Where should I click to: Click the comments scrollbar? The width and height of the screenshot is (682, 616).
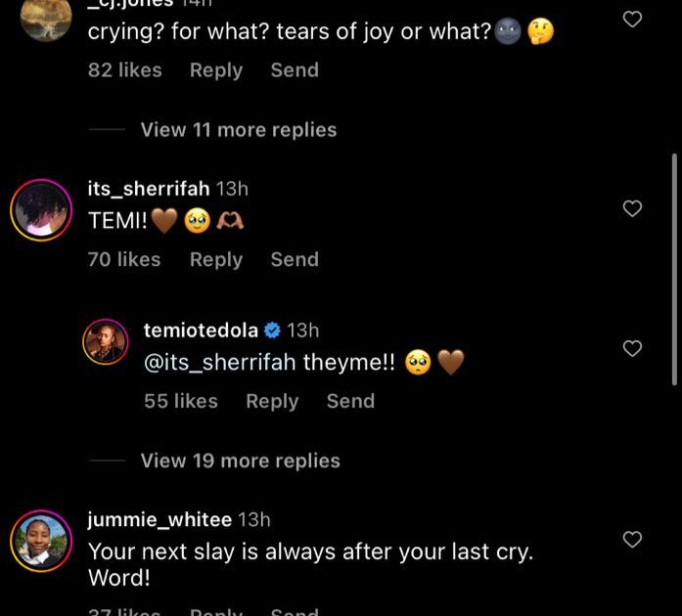tap(674, 269)
